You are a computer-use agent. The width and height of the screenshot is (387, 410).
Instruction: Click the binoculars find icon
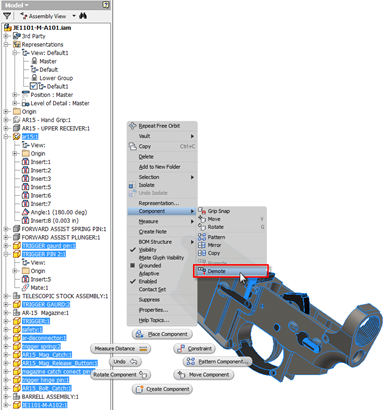click(83, 16)
